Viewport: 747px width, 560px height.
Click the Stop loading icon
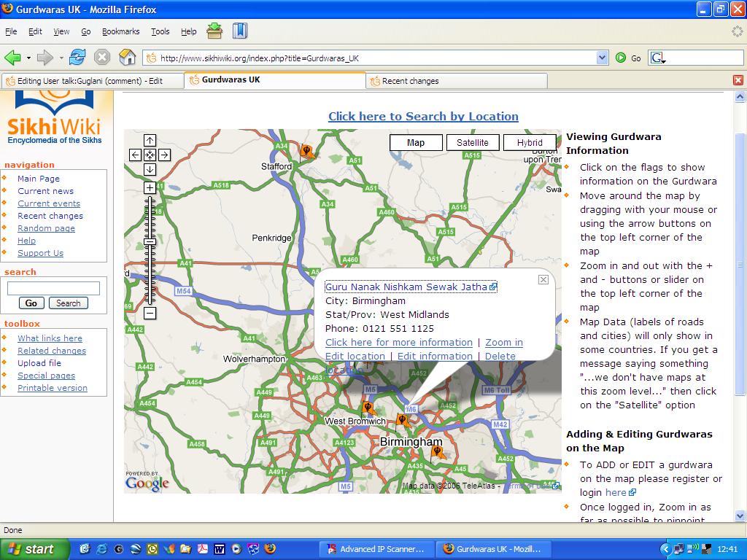pyautogui.click(x=102, y=58)
